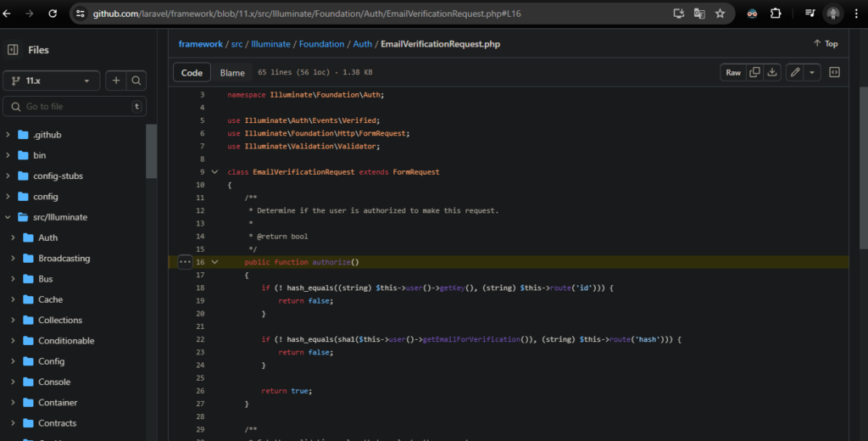
Task: Select the Conditionable folder in tree
Action: [66, 341]
